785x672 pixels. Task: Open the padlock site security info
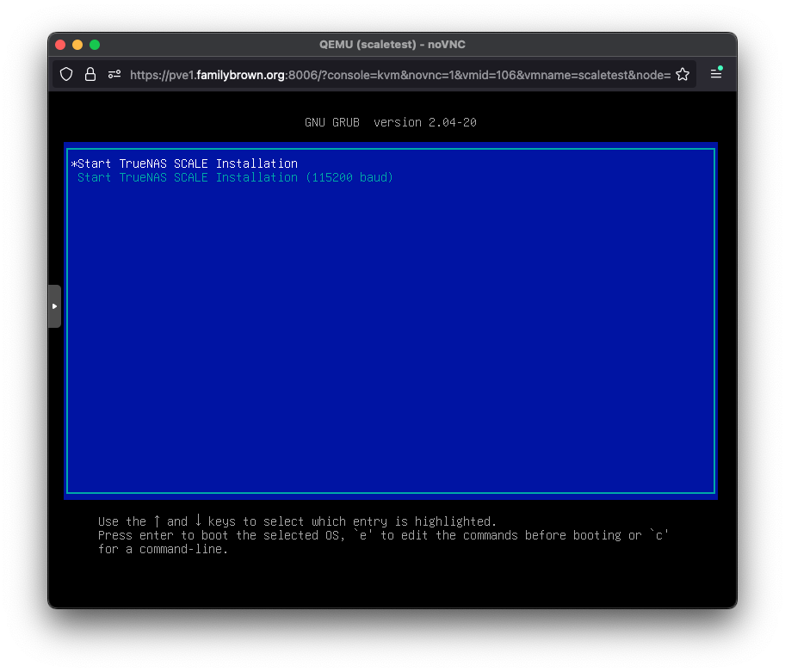pos(90,75)
